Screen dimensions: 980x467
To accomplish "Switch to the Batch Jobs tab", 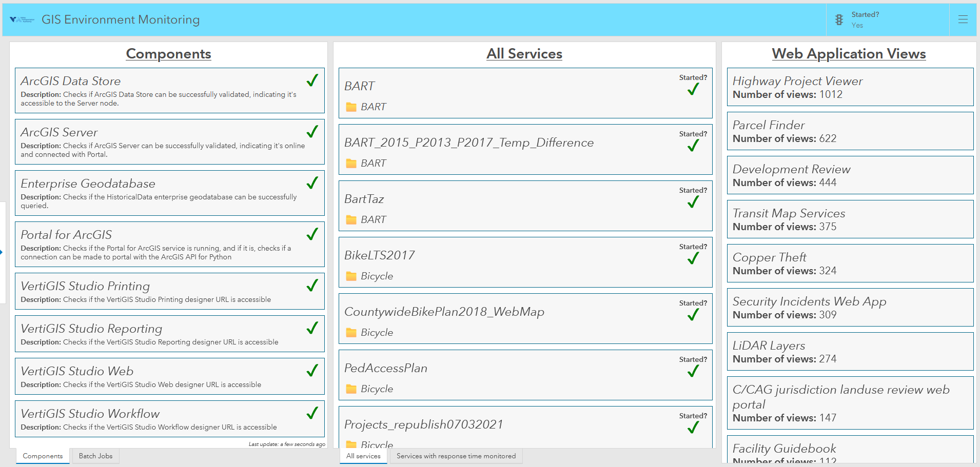I will 95,456.
